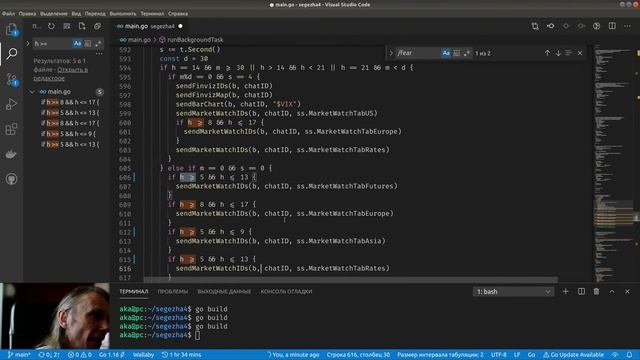Open the editor's More Actions menu

tap(627, 26)
